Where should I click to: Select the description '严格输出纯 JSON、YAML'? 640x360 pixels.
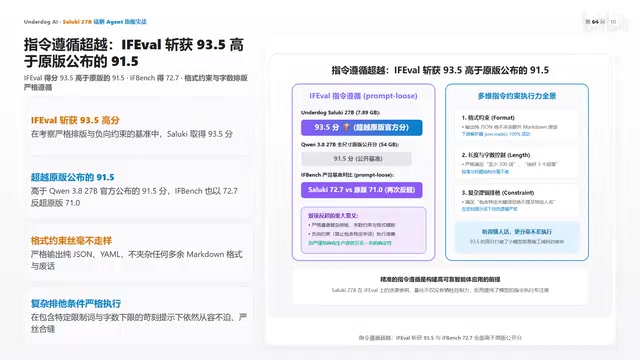click(x=136, y=260)
